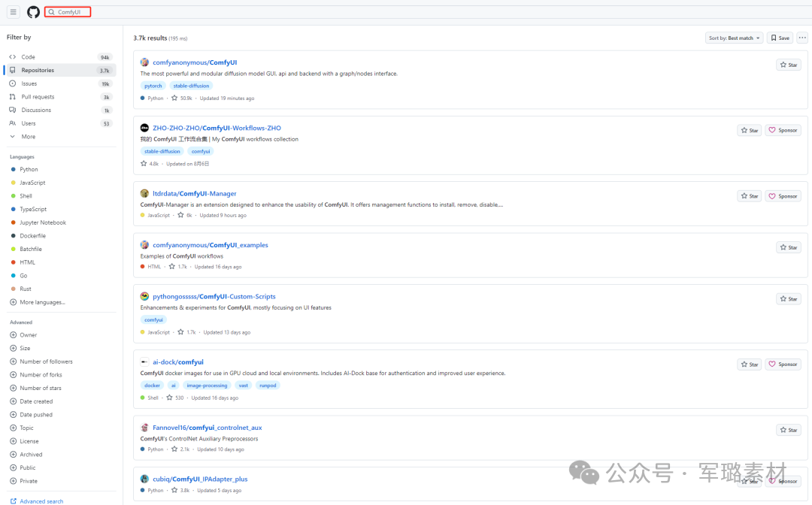The image size is (812, 505).
Task: Filter by Jupyter Notebook language
Action: tap(42, 222)
